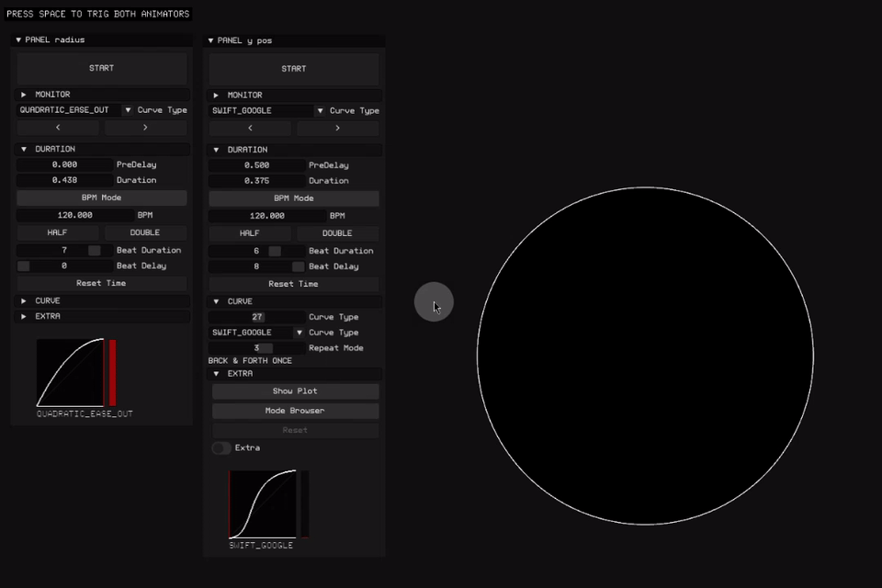Collapse EXTRA section in y pos panel
This screenshot has height=588, width=882.
pos(295,374)
